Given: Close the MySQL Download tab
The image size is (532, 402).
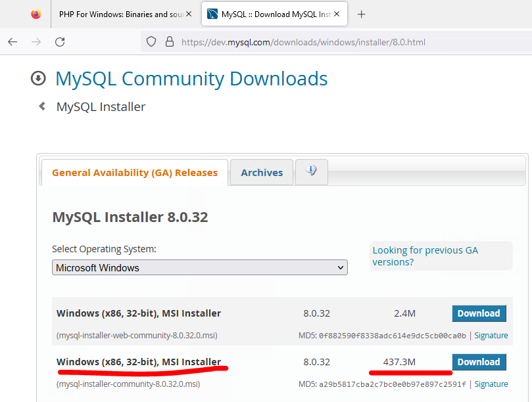Looking at the screenshot, I should pos(337,14).
